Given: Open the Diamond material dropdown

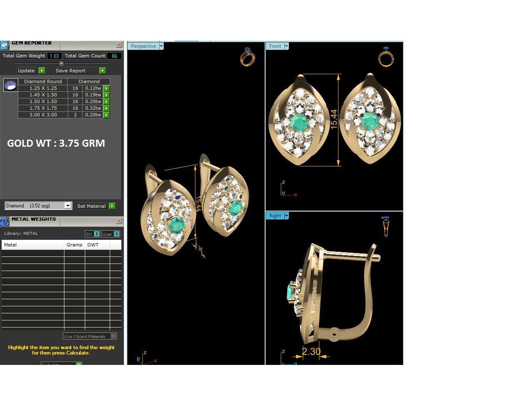Looking at the screenshot, I should (x=68, y=206).
